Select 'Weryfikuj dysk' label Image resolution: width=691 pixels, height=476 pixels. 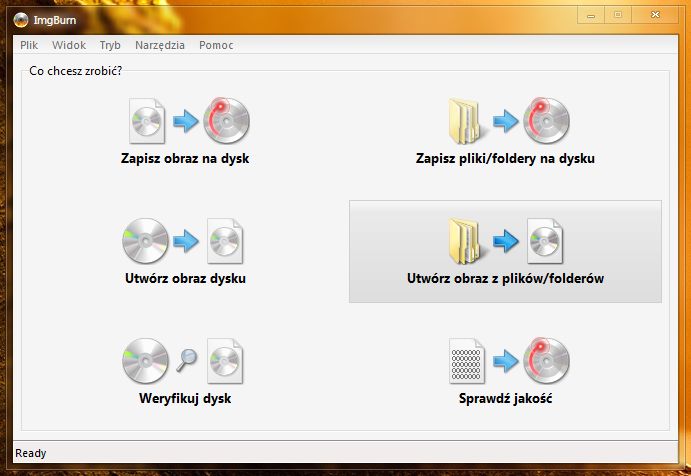pos(185,398)
